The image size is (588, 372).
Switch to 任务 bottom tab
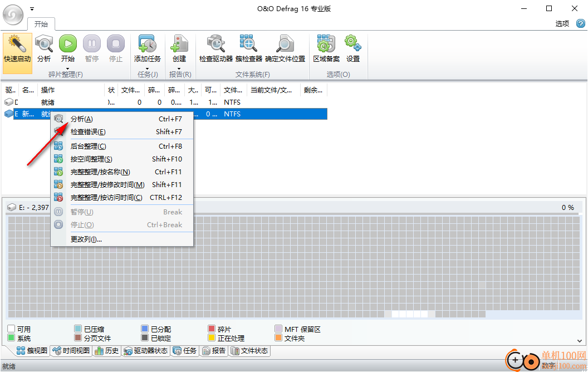point(185,351)
